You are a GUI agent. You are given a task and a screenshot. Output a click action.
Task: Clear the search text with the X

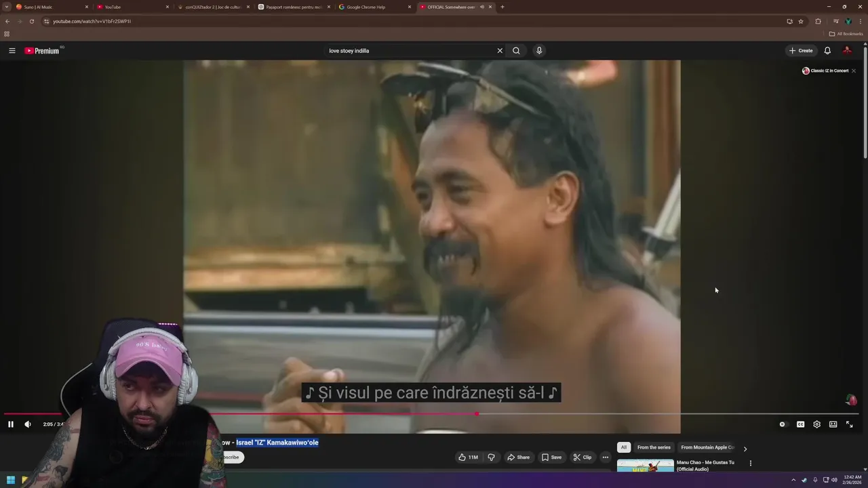coord(500,51)
